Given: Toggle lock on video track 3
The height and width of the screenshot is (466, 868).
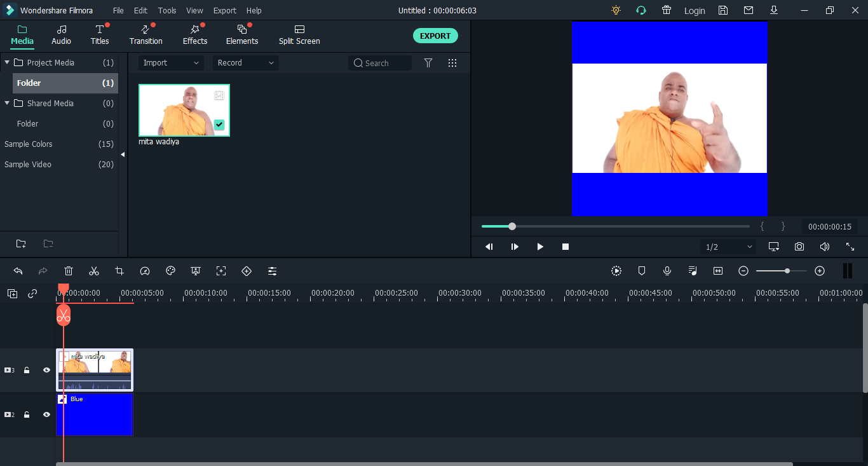Looking at the screenshot, I should point(27,370).
